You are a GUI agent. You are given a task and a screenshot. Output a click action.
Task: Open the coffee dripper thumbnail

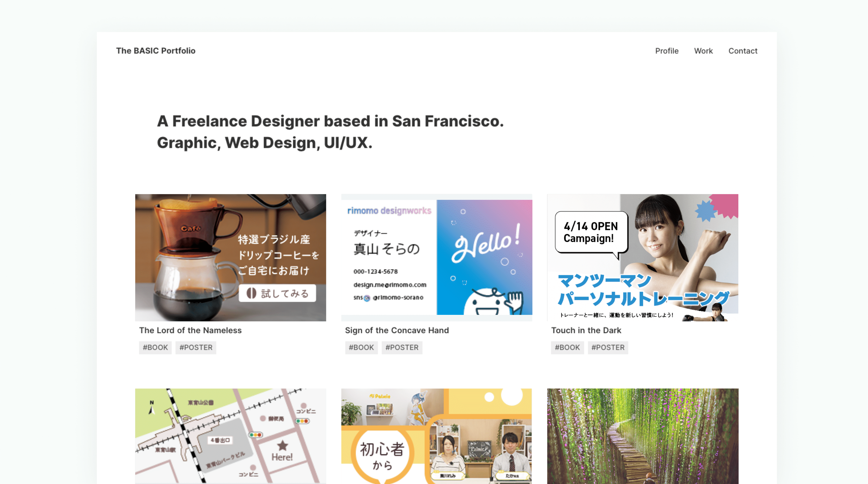click(x=230, y=257)
